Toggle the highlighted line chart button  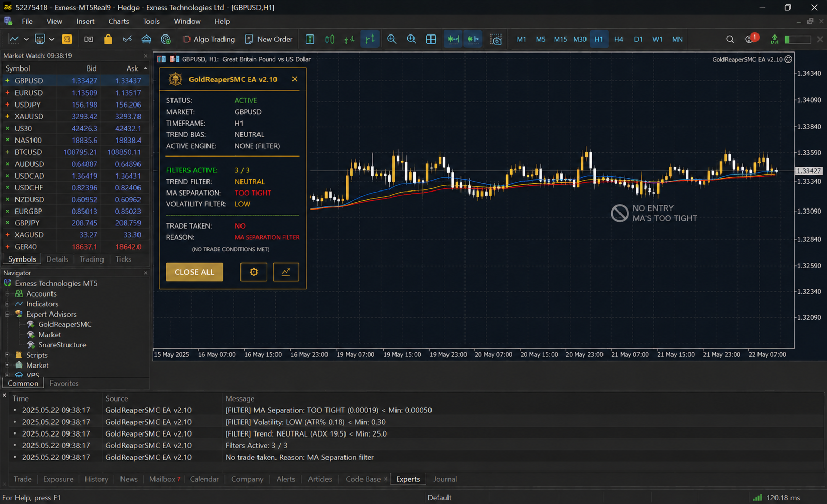[x=370, y=39]
